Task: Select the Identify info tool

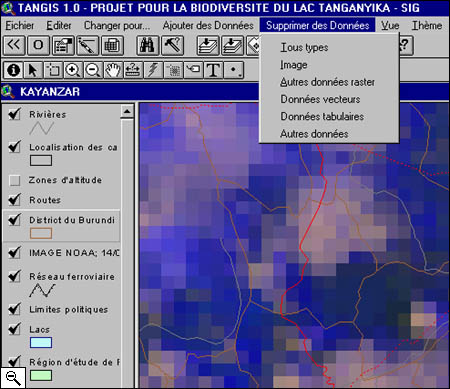Action: 13,70
